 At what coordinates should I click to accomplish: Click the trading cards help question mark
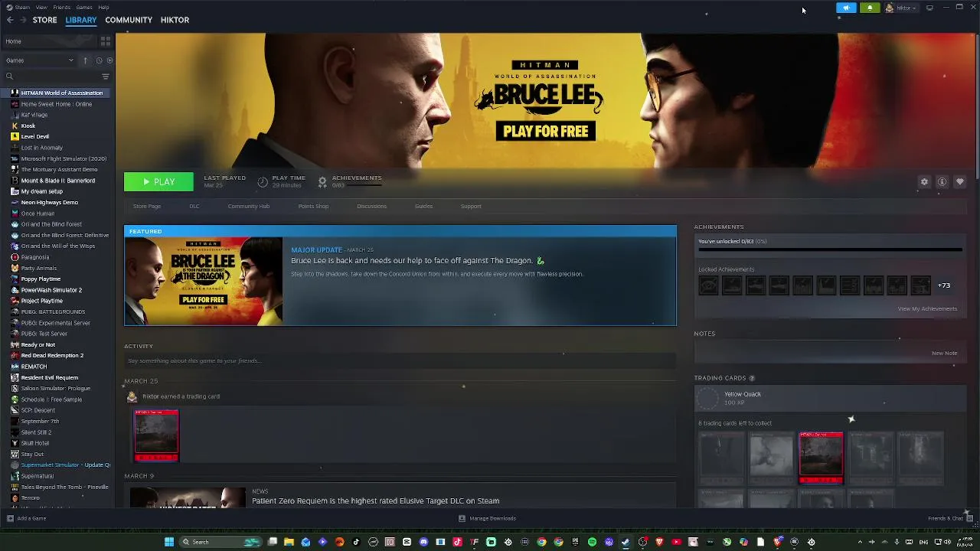[x=752, y=378]
